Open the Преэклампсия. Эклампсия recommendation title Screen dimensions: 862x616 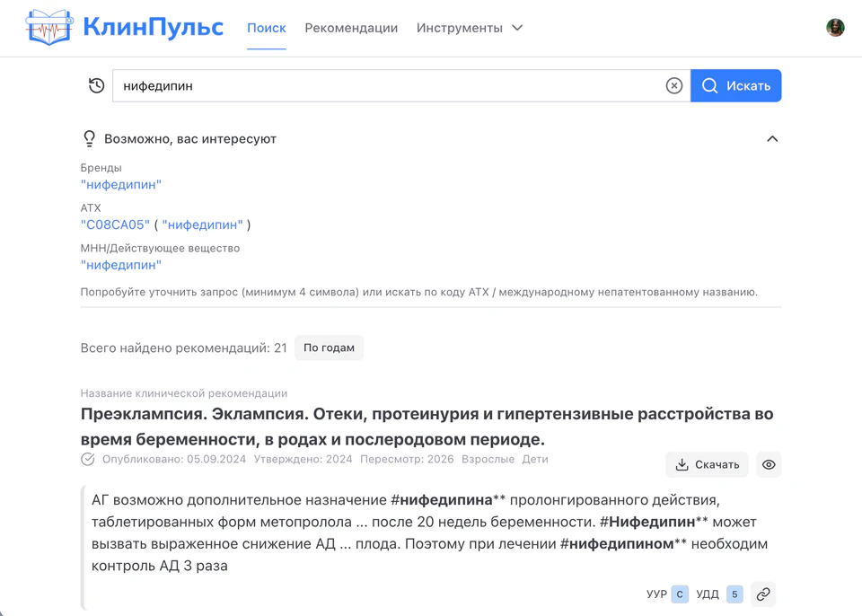(427, 427)
